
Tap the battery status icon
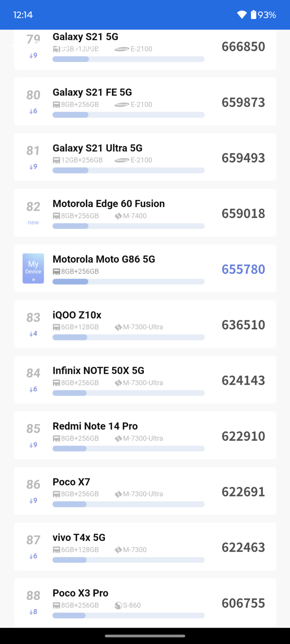(254, 15)
